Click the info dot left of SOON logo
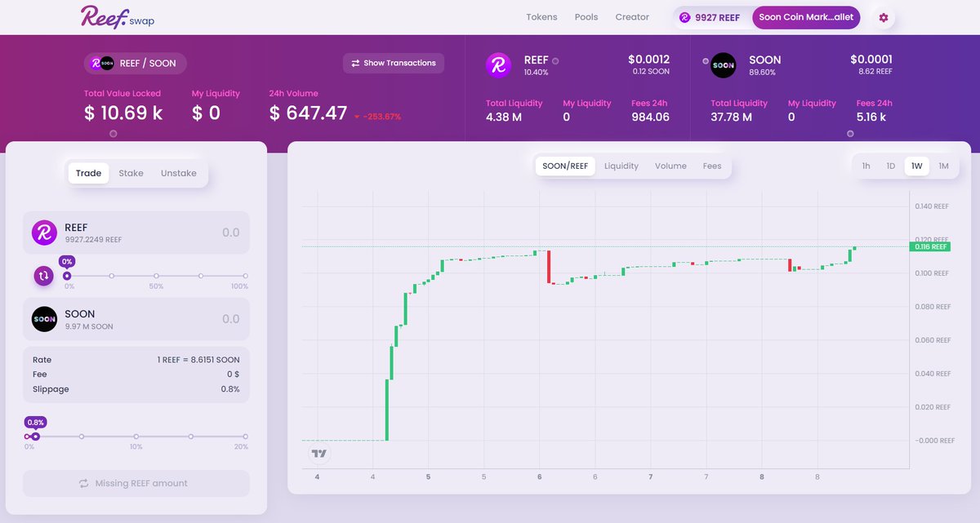The width and height of the screenshot is (980, 523). pos(706,60)
